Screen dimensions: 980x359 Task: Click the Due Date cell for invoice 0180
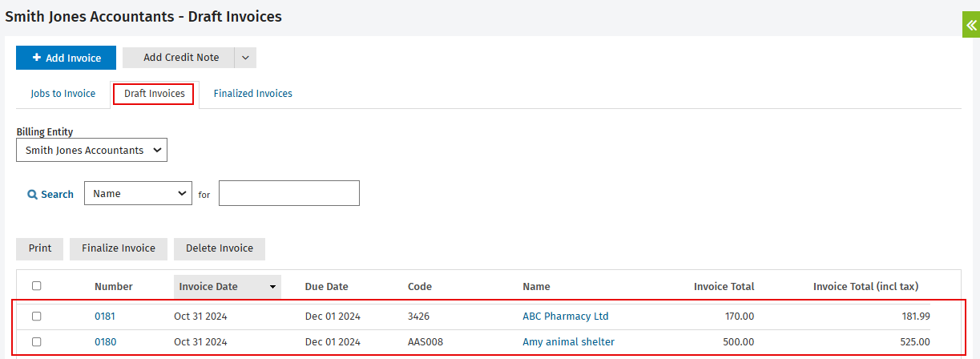point(333,342)
